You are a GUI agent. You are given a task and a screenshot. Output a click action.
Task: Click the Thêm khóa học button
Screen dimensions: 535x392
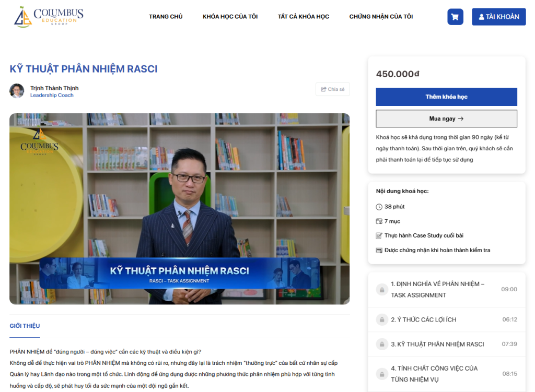coord(446,97)
